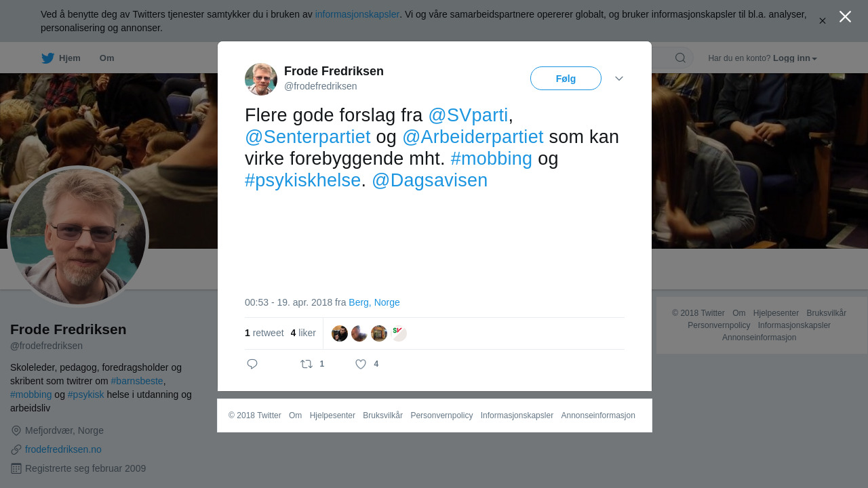The width and height of the screenshot is (868, 488).
Task: Visit frodefredriksen.no website link
Action: tap(63, 449)
